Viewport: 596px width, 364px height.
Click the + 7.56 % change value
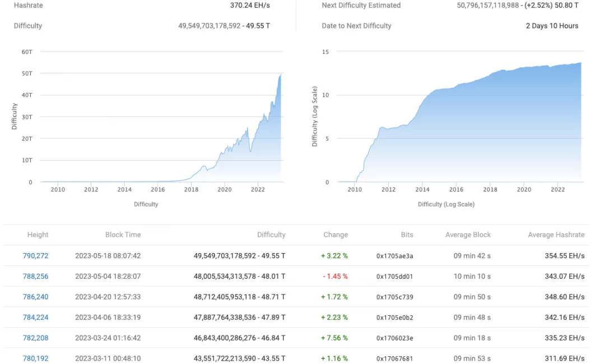(334, 338)
